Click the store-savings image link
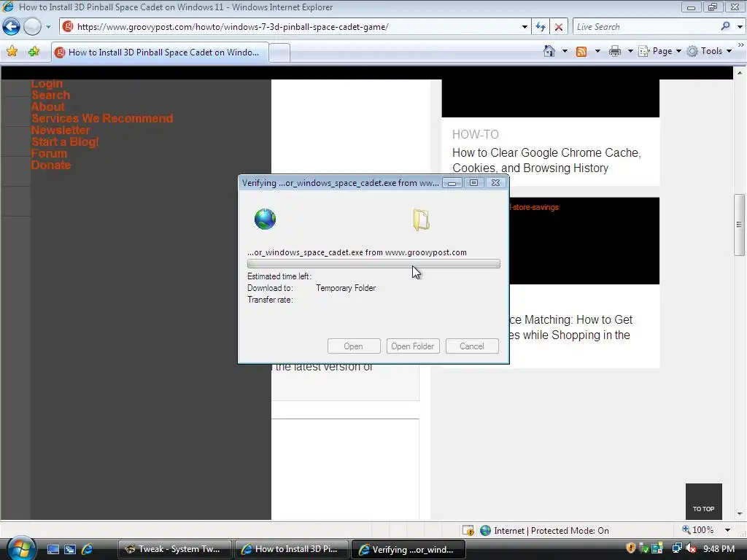This screenshot has width=747, height=560. point(535,207)
